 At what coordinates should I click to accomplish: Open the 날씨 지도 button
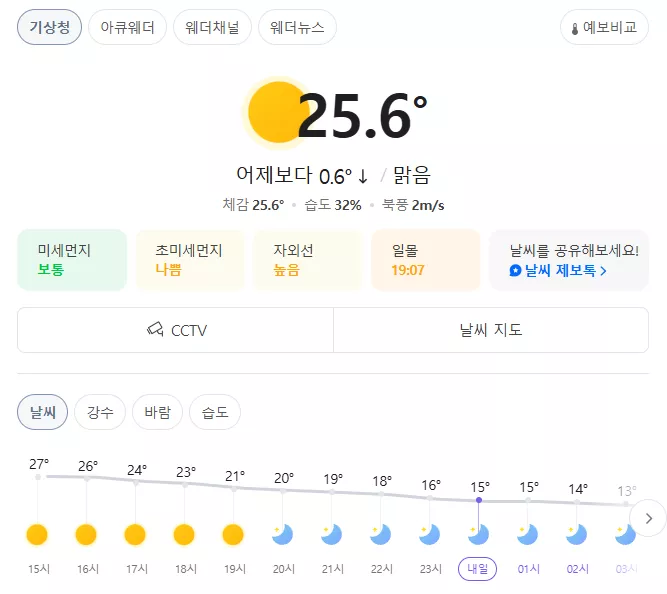coord(491,330)
